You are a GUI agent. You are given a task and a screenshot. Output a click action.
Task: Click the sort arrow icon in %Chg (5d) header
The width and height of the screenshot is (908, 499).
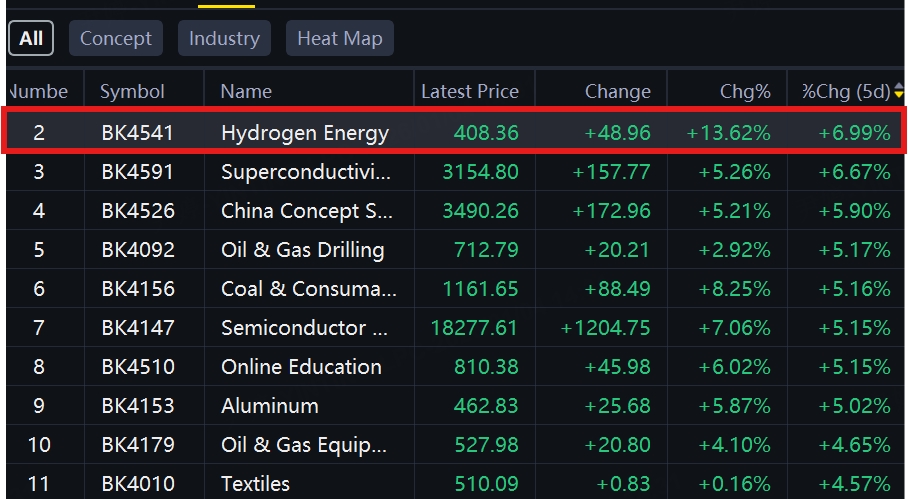pos(898,92)
